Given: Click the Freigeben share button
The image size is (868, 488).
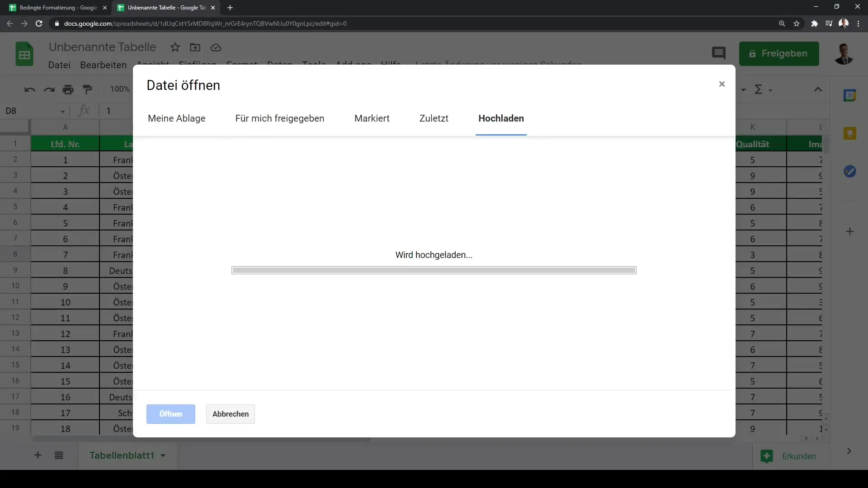Looking at the screenshot, I should click(x=778, y=54).
